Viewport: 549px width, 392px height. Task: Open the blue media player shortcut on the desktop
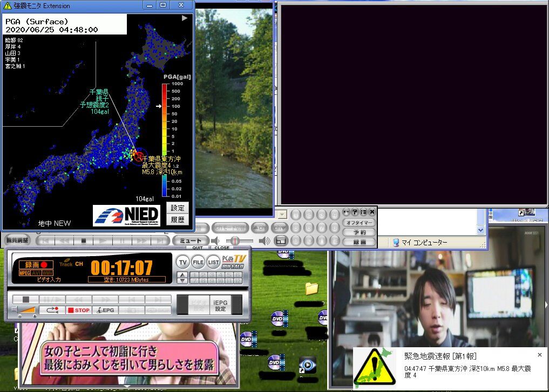(307, 366)
